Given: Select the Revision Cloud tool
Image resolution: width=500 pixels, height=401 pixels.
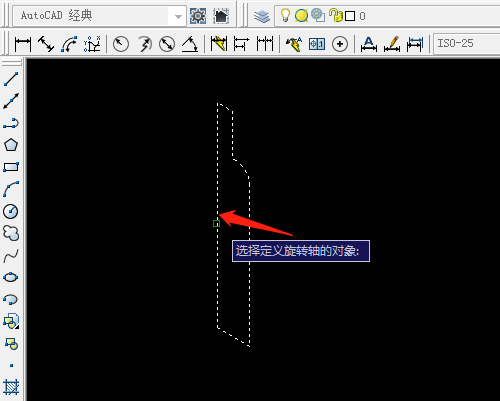Looking at the screenshot, I should [11, 233].
